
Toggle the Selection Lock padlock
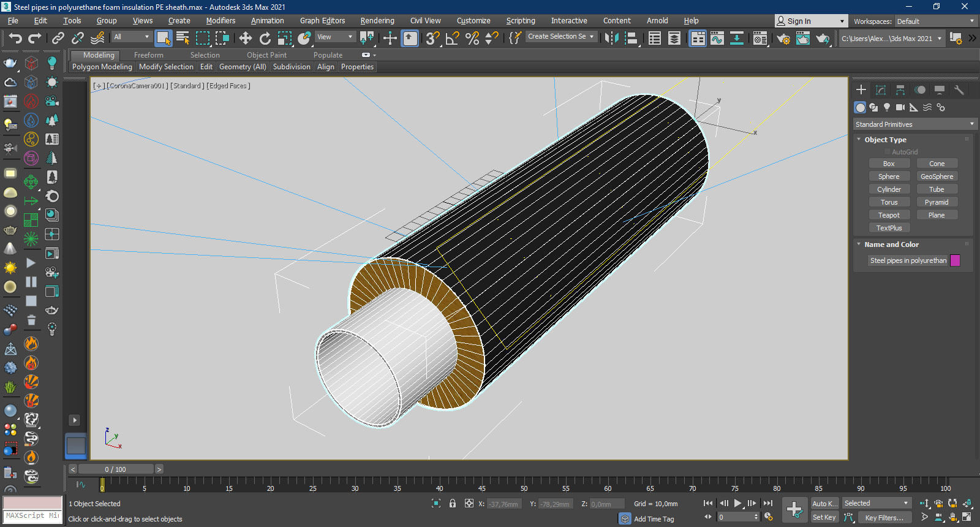pos(452,503)
